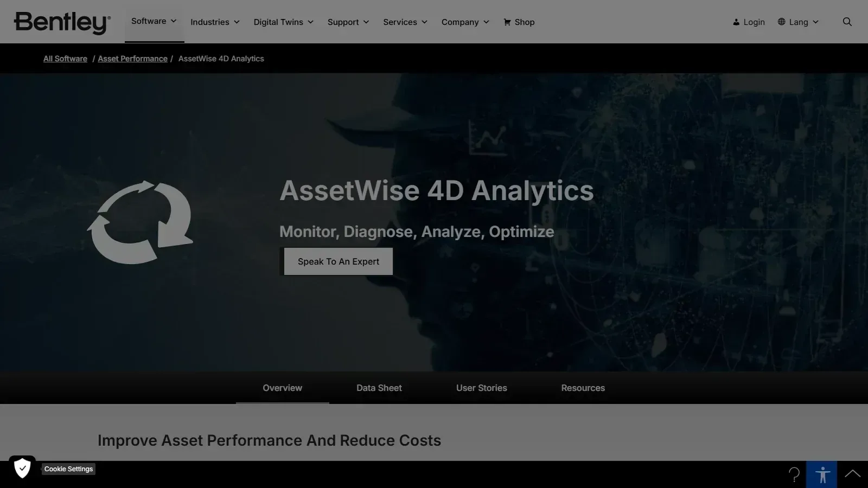Open the accessibility figure icon

822,474
